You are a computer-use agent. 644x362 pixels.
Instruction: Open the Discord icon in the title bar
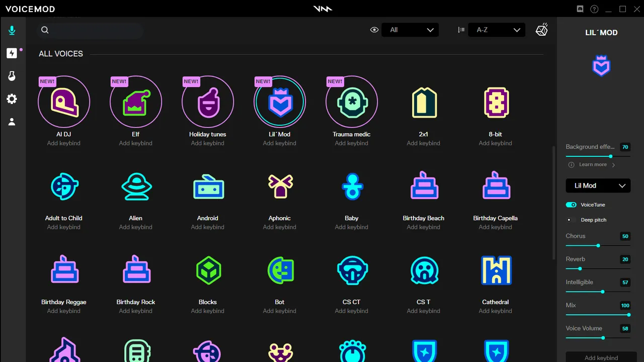pos(580,9)
